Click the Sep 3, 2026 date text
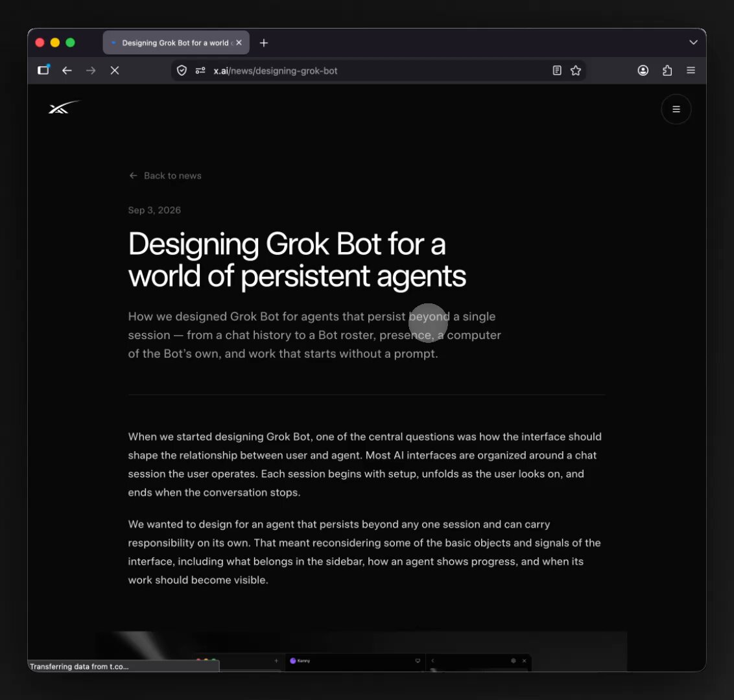 154,210
